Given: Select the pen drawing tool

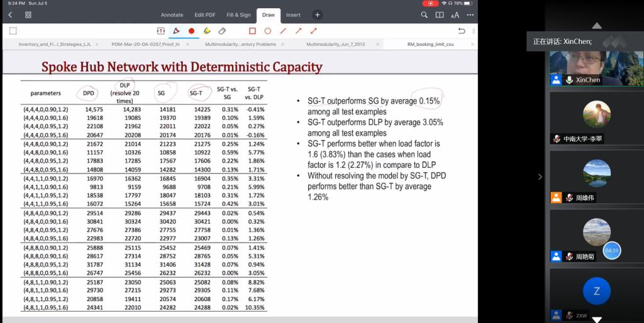Looking at the screenshot, I should pos(176,31).
